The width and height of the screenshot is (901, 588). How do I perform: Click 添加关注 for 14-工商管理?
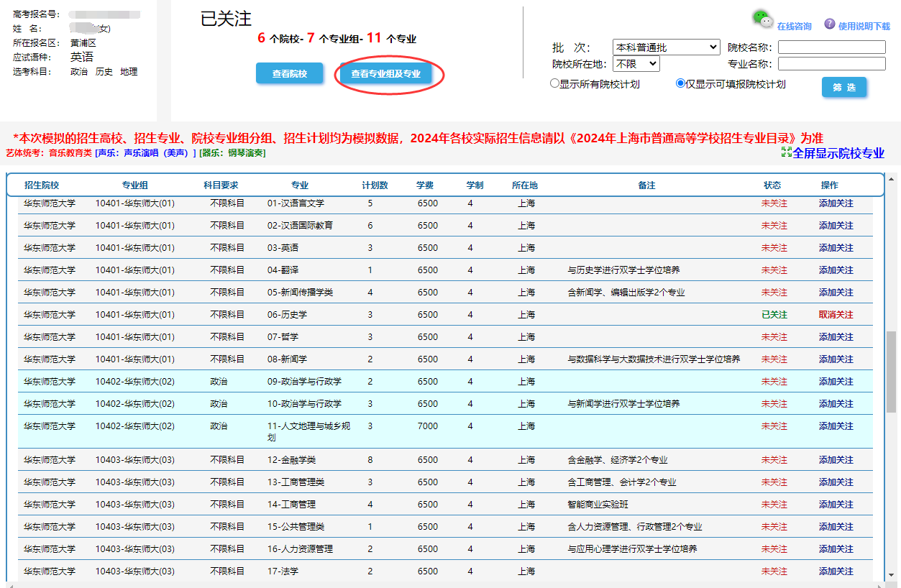point(836,505)
